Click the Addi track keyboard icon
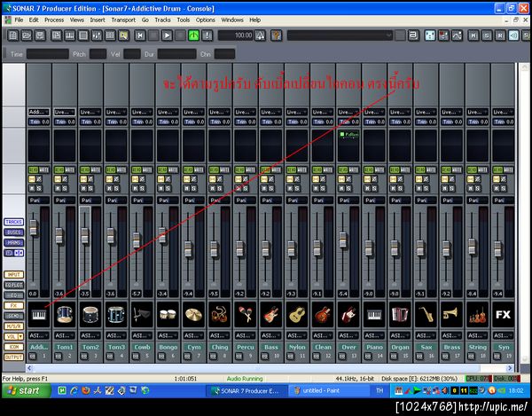 tap(39, 314)
